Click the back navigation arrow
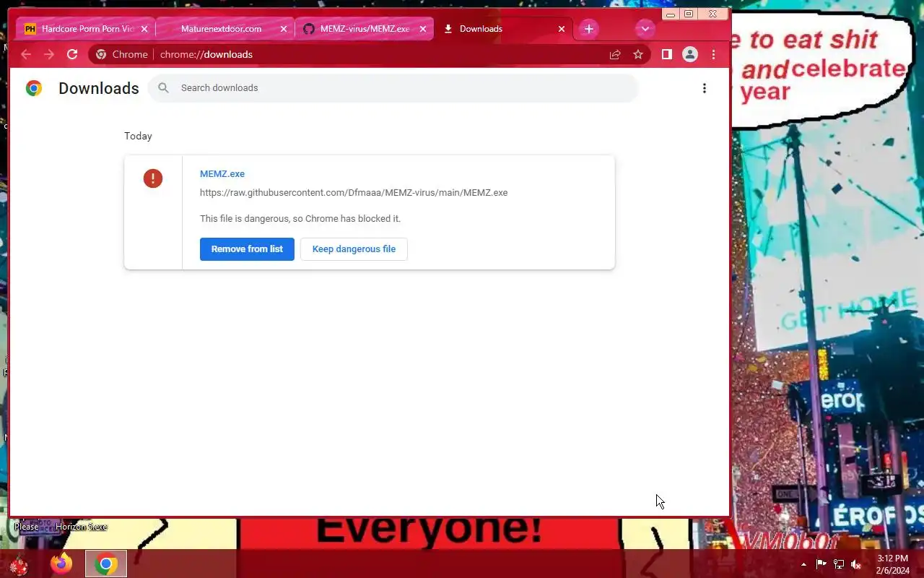924x578 pixels. pyautogui.click(x=26, y=54)
